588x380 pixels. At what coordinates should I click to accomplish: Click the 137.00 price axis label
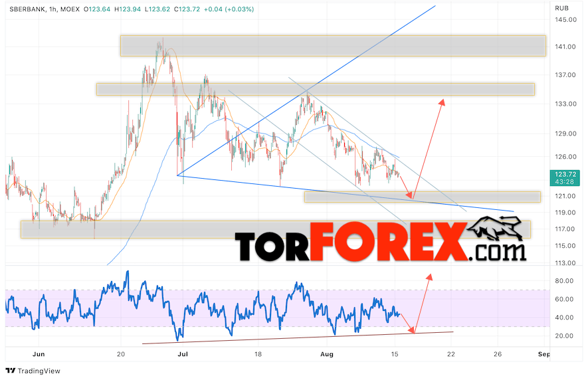(565, 75)
